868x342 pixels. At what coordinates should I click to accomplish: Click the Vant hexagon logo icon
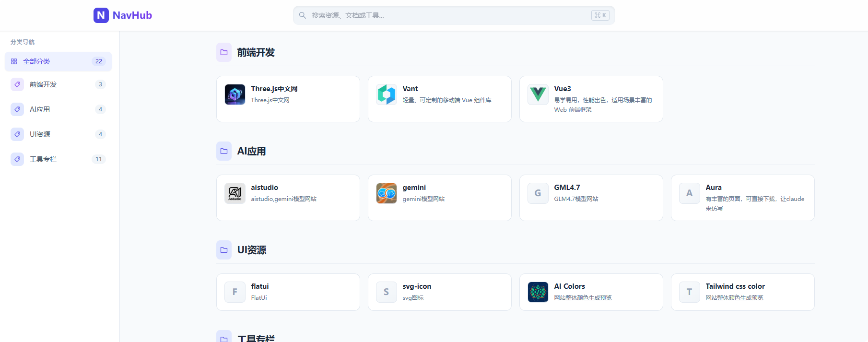(387, 94)
